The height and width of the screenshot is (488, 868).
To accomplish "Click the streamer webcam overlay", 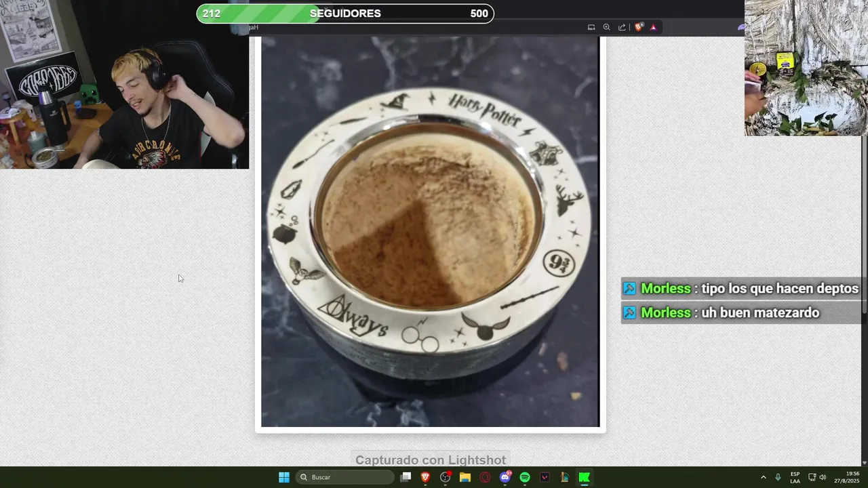I will tap(124, 84).
